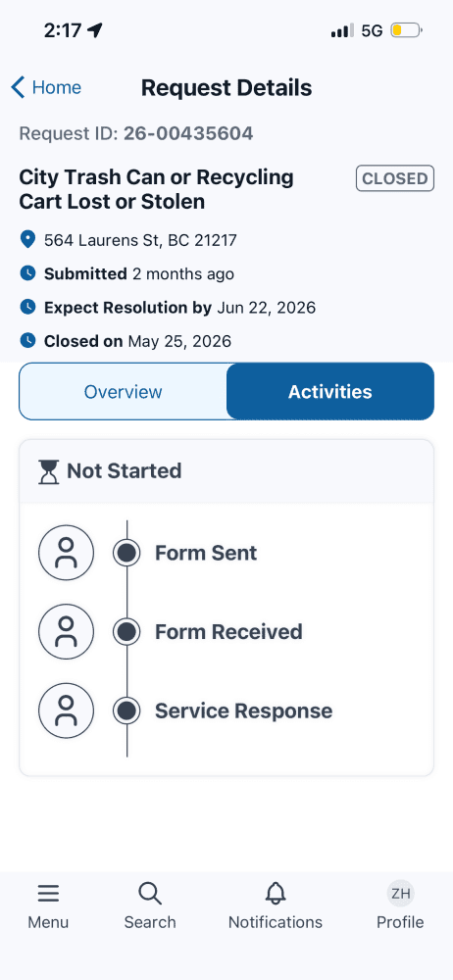Tap the location pin icon by address
This screenshot has height=980, width=453.
[27, 239]
